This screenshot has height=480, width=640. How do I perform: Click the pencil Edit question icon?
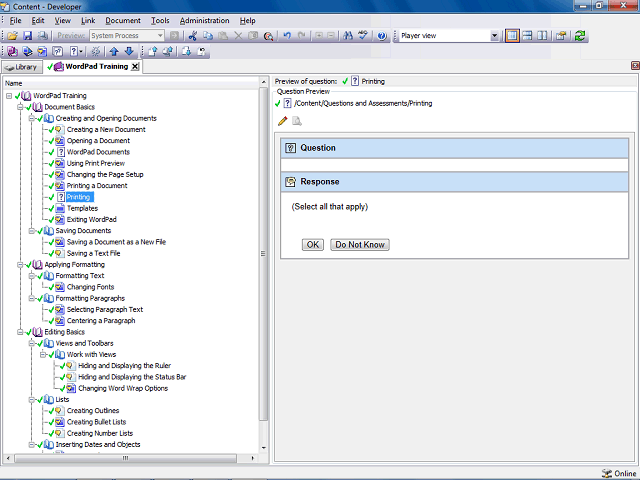pos(282,121)
